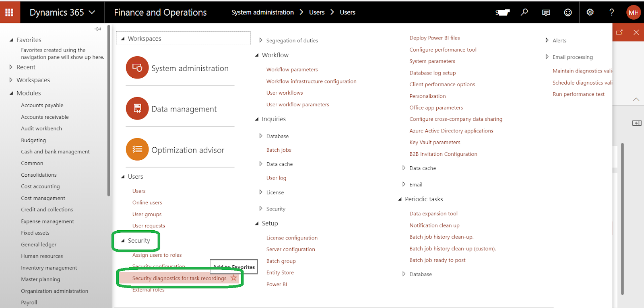The image size is (644, 308).
Task: Open Online users link
Action: coord(147,203)
